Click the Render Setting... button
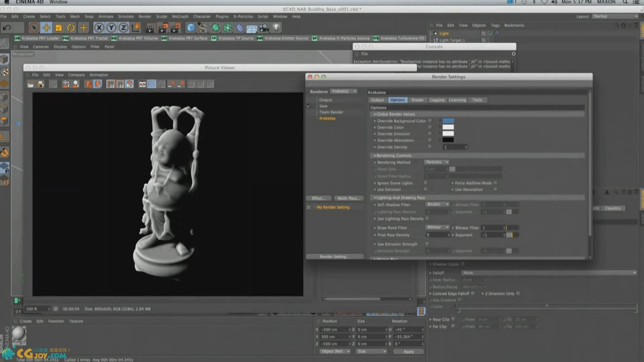This screenshot has height=362, width=644. (335, 257)
